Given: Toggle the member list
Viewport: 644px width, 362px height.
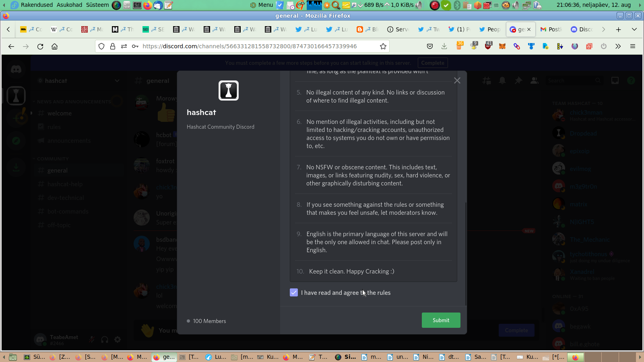Looking at the screenshot, I should 535,80.
